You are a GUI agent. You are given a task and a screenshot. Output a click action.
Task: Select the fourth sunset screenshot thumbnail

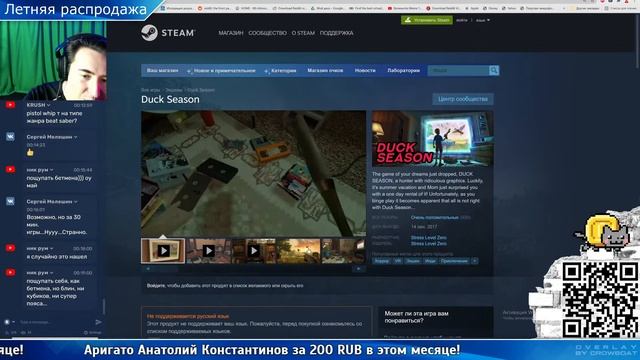[x=298, y=251]
